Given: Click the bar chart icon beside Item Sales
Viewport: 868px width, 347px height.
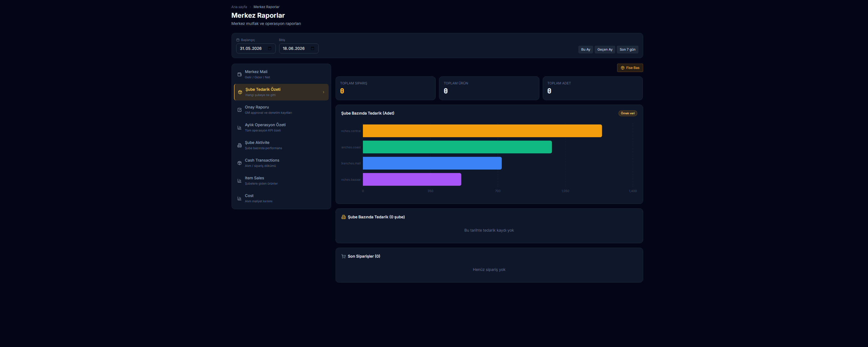Looking at the screenshot, I should (x=239, y=181).
